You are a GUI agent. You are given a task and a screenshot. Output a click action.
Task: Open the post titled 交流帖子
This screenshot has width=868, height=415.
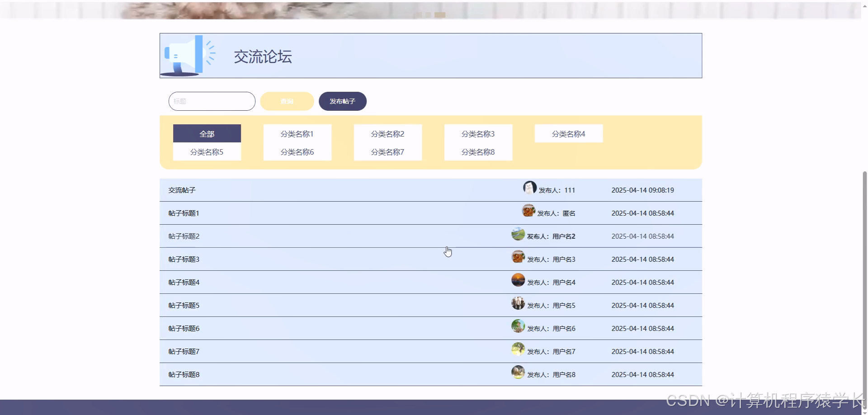point(181,190)
